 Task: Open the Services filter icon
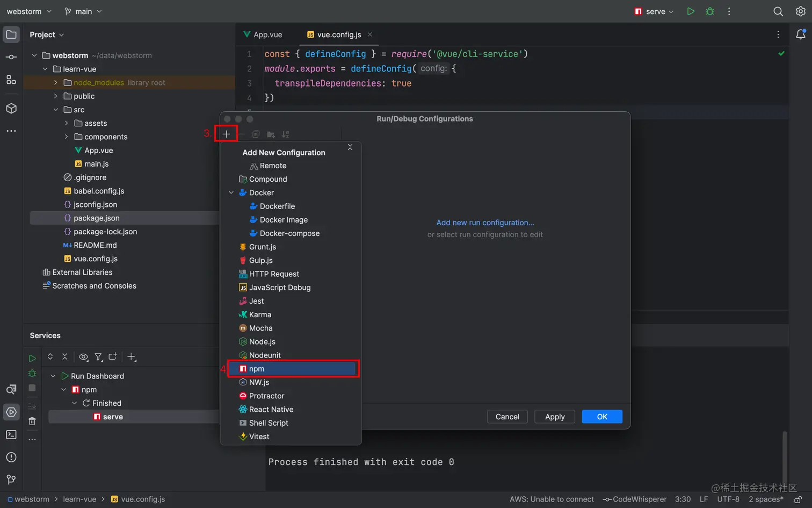click(x=98, y=356)
